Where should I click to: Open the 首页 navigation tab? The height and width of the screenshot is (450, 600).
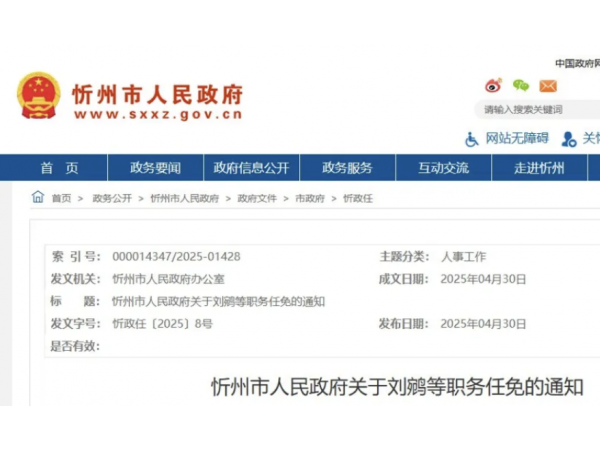[59, 168]
